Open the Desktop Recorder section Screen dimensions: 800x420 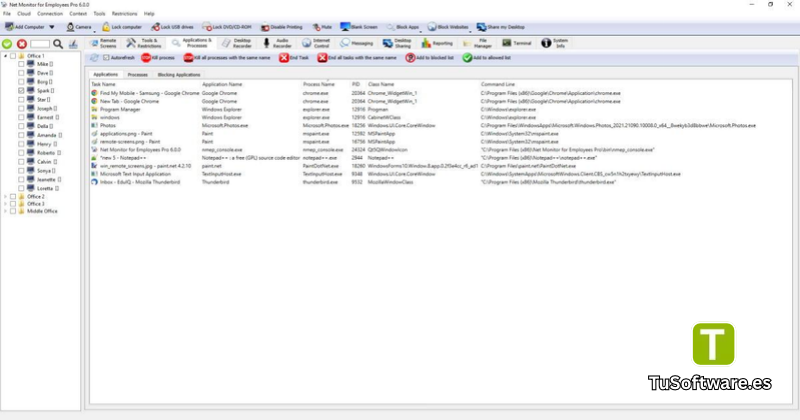coord(237,43)
